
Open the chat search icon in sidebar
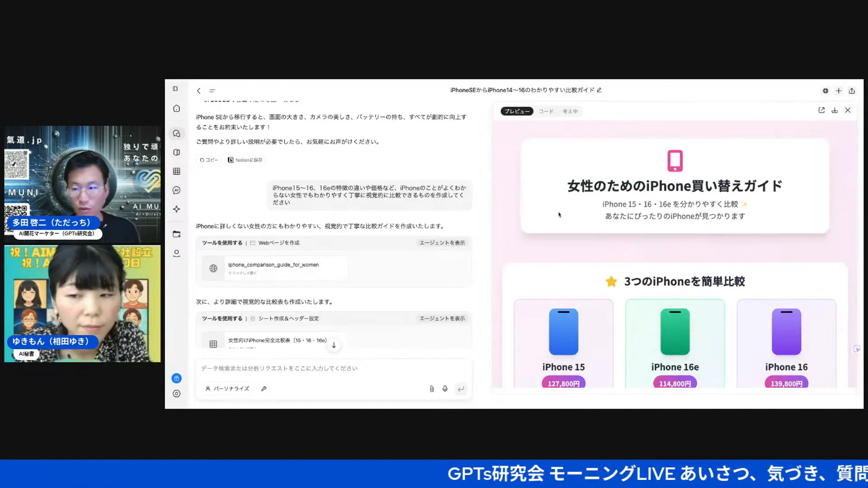pyautogui.click(x=177, y=134)
